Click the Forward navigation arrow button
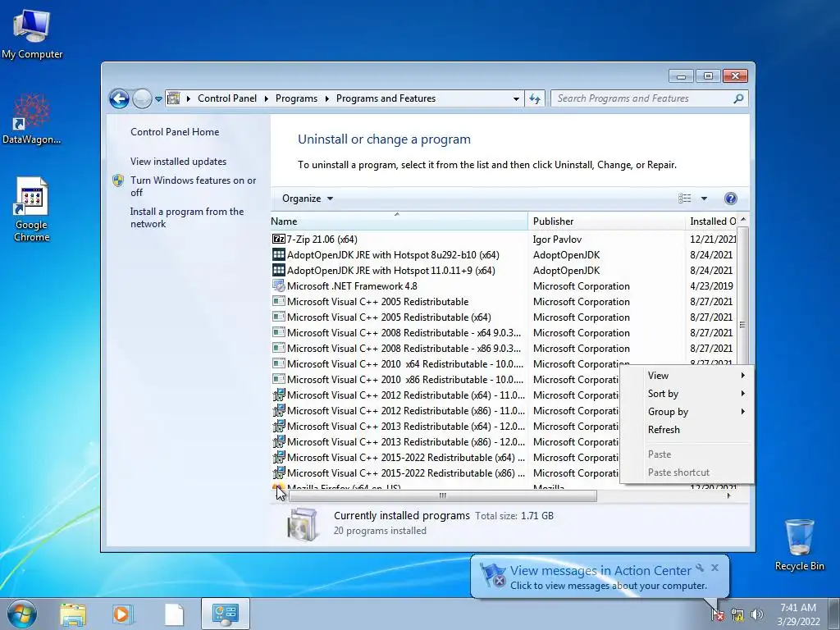Image resolution: width=840 pixels, height=630 pixels. 142,98
